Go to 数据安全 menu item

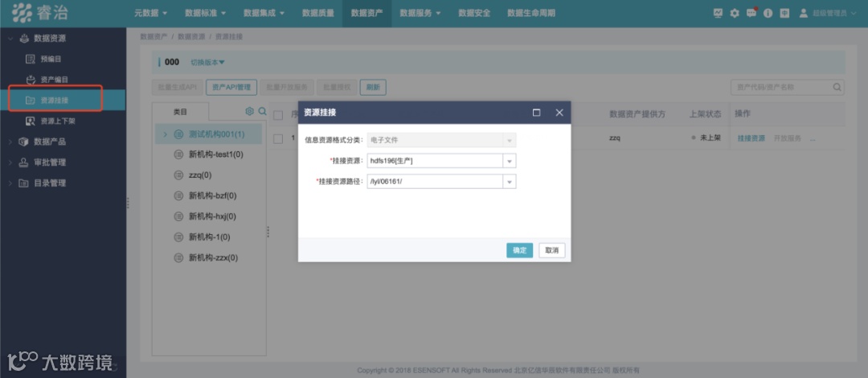tap(474, 13)
